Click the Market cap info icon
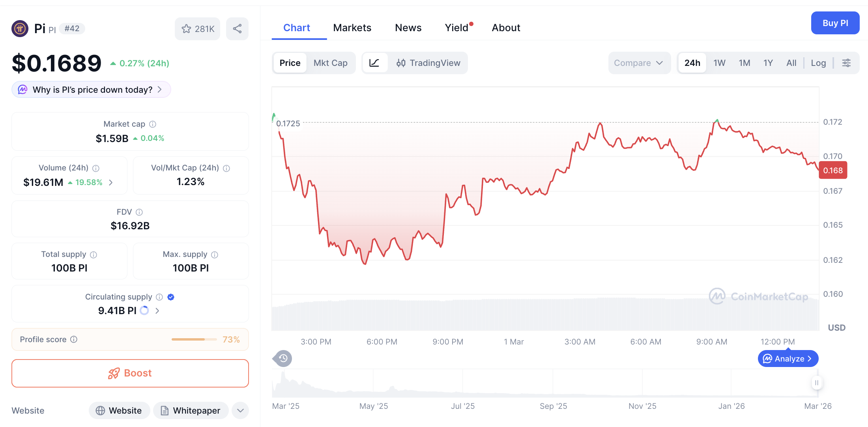 tap(153, 124)
